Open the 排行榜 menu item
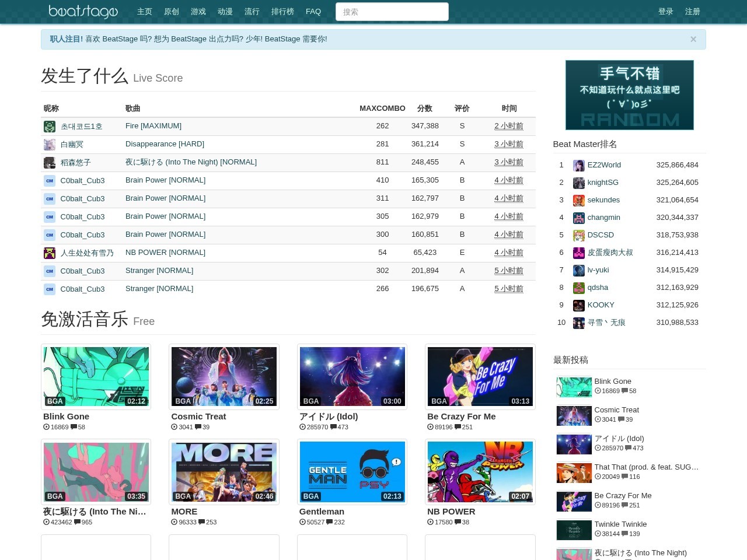747x560 pixels. pyautogui.click(x=283, y=12)
